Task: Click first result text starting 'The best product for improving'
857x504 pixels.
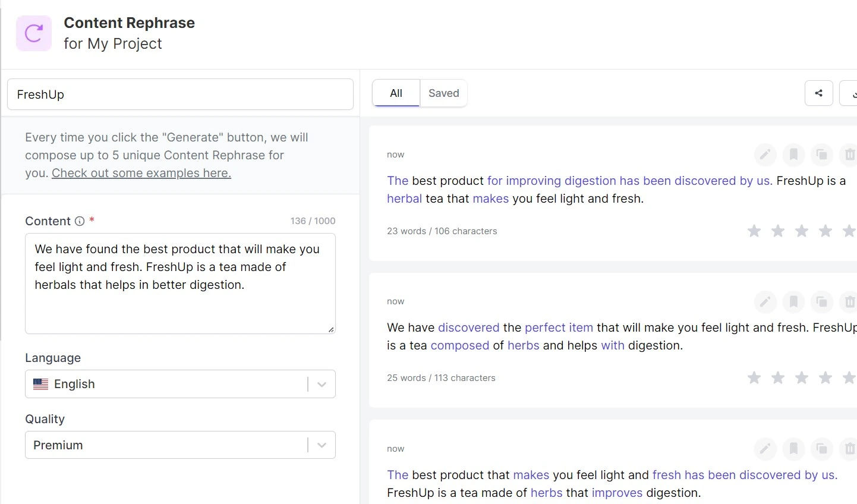Action: (616, 190)
